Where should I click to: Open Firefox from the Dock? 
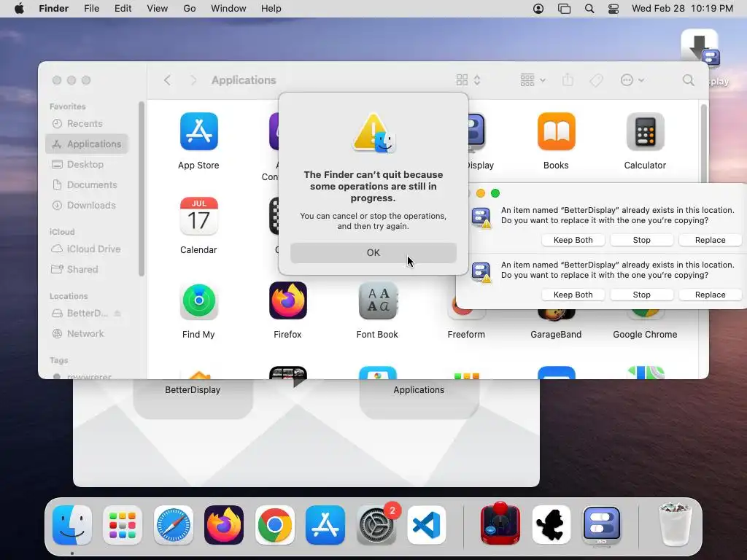[x=224, y=525]
